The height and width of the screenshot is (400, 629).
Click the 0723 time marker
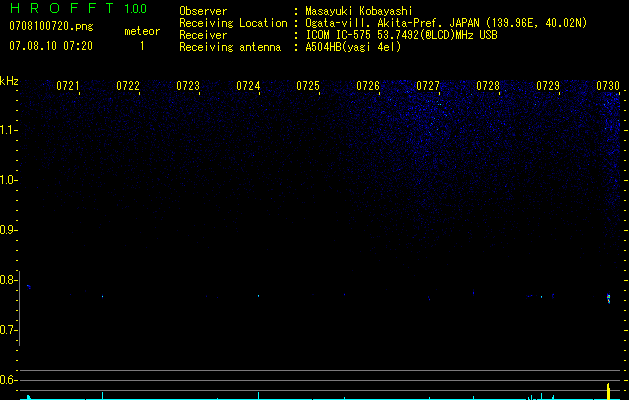[188, 86]
